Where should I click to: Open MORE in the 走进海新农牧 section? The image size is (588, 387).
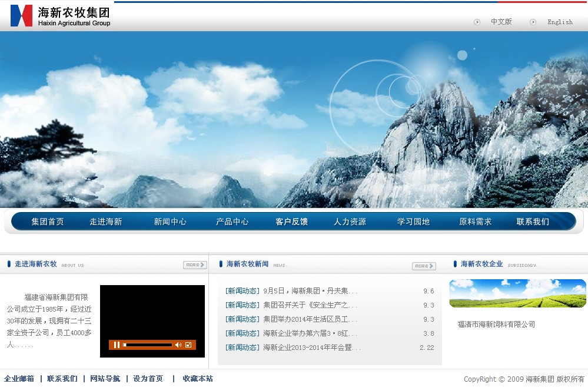coord(195,265)
